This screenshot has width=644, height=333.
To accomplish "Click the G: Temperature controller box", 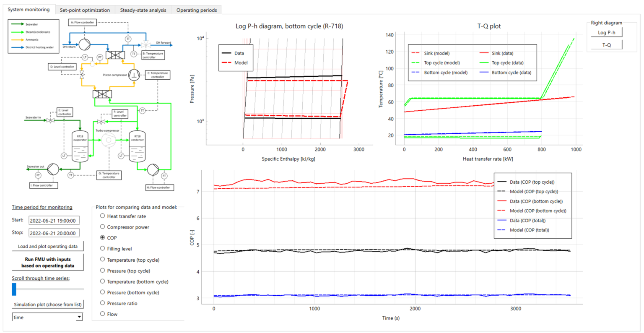I will [x=109, y=175].
